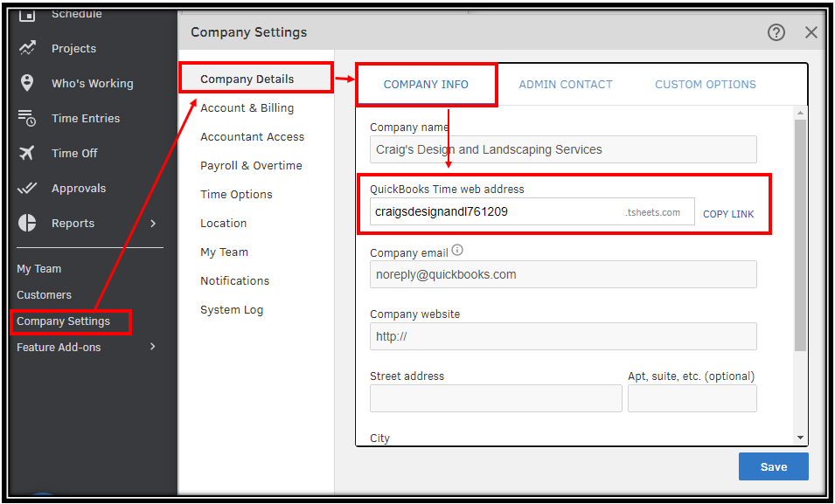Open Company Settings in left sidebar

coord(63,321)
